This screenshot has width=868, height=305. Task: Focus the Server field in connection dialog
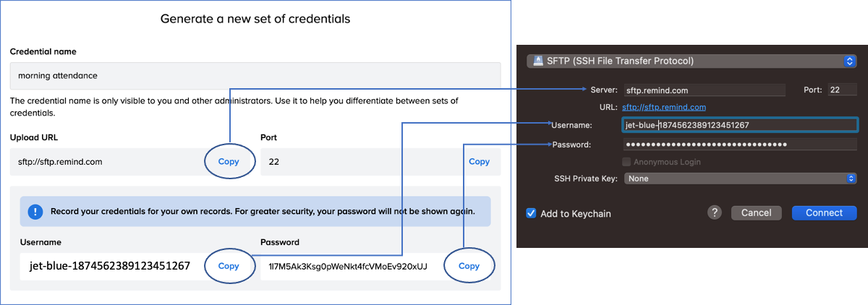[x=703, y=90]
